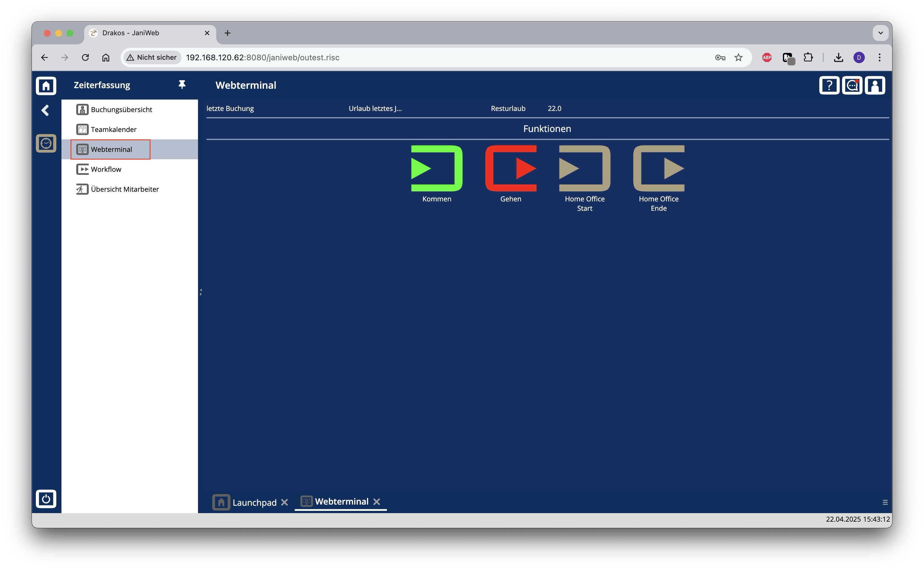The image size is (924, 570).
Task: Open the tab list hamburger menu
Action: pos(885,503)
